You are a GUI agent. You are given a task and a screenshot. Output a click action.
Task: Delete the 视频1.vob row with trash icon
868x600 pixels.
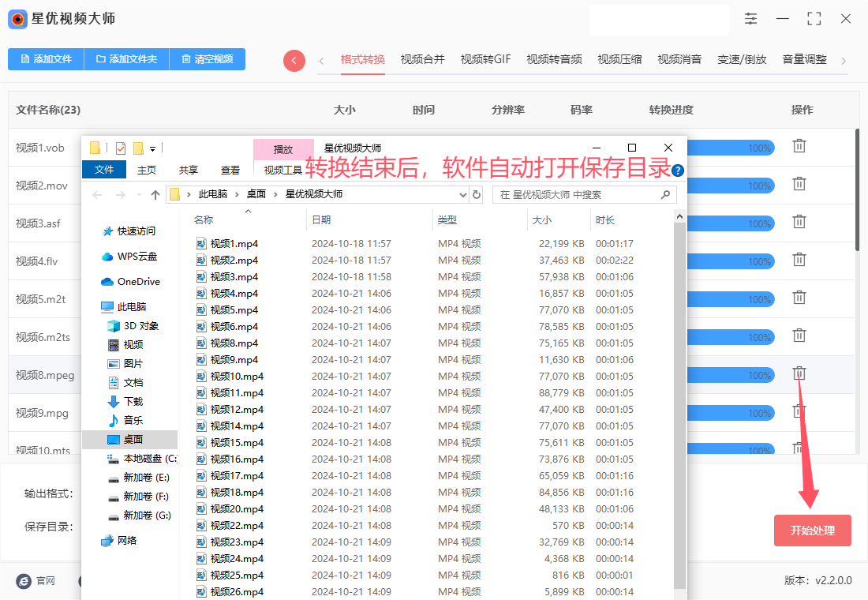tap(799, 146)
